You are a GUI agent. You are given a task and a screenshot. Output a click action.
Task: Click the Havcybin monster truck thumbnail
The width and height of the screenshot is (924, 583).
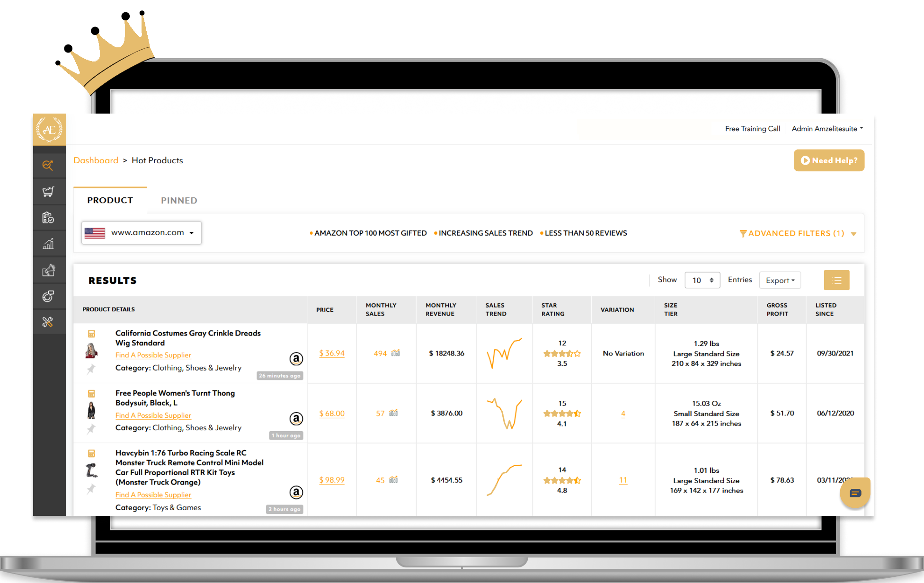pyautogui.click(x=91, y=470)
